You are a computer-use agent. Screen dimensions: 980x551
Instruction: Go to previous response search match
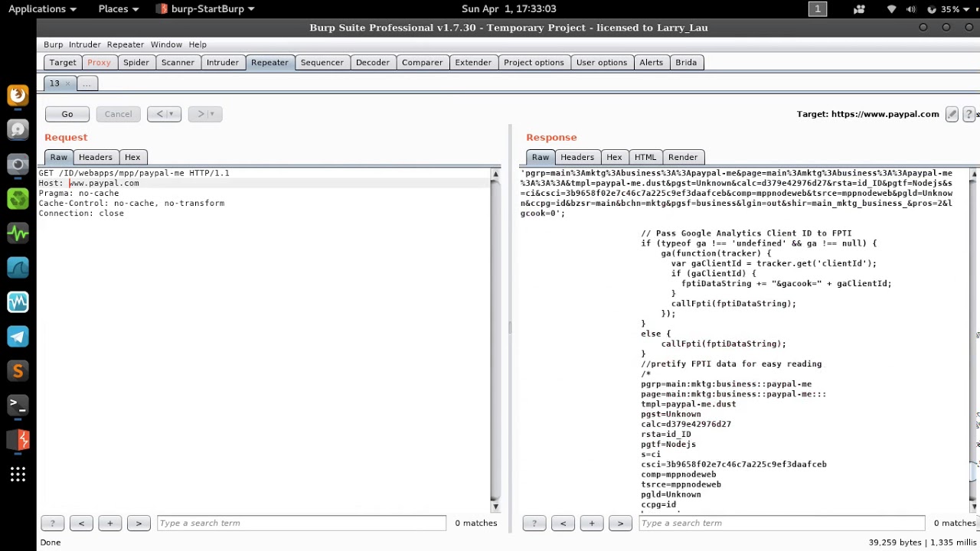point(563,523)
